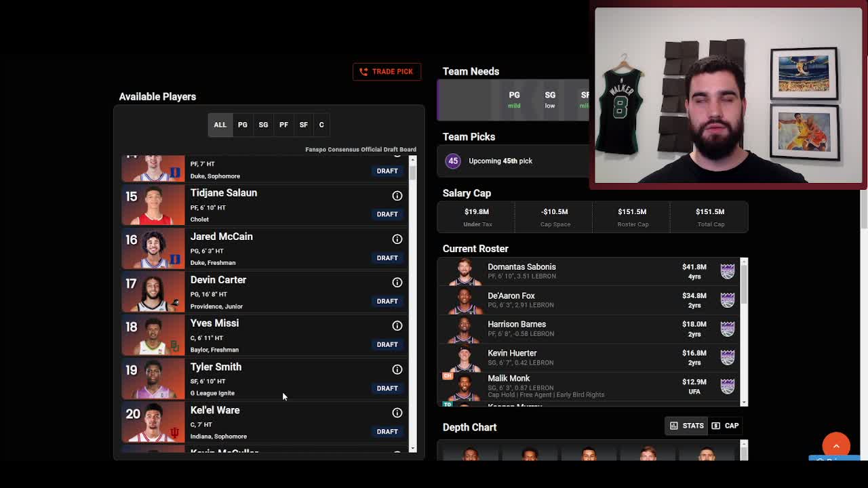The image size is (868, 488).
Task: Click the $19.8M Under Tax value
Action: 477,211
